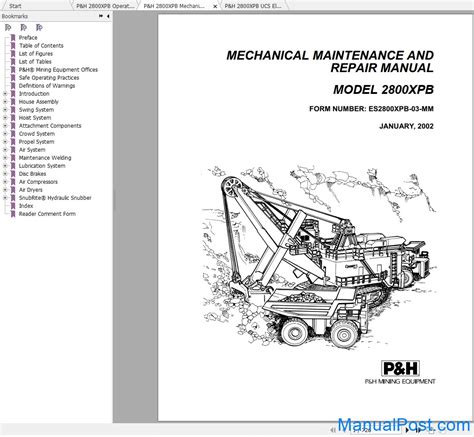Expand the House Assembly bookmark
This screenshot has width=474, height=437.
click(x=5, y=102)
